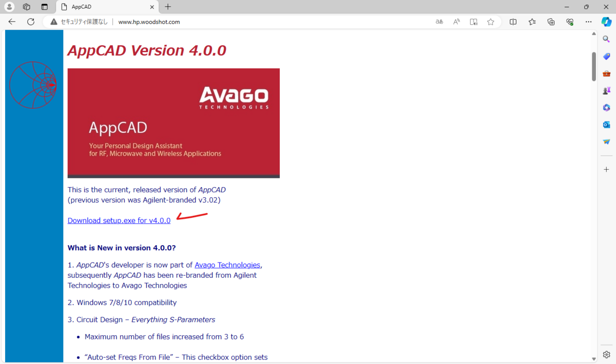Click the "AppCAD Version 4.0.0" heading
The height and width of the screenshot is (364, 616).
click(147, 51)
